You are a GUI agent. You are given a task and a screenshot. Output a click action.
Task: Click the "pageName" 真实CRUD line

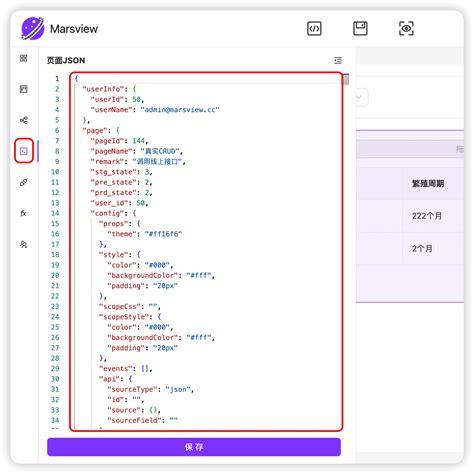(x=137, y=151)
